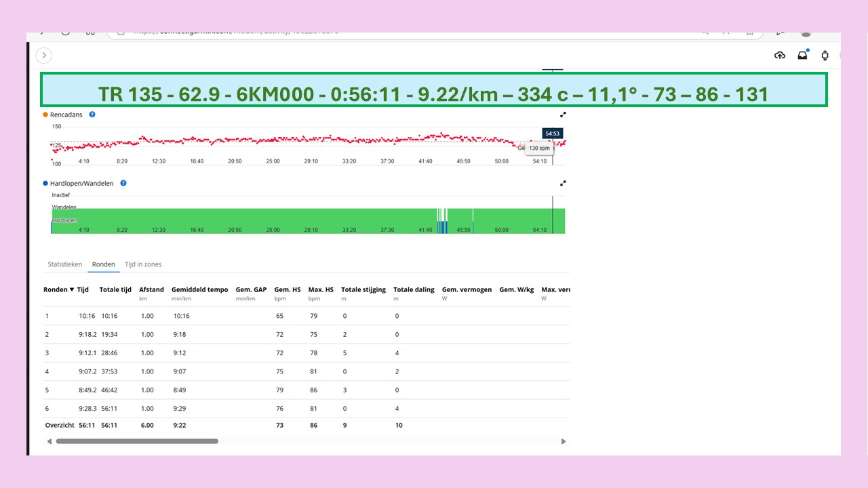
Task: Click lap 5 time 8:49.2
Action: click(x=87, y=390)
